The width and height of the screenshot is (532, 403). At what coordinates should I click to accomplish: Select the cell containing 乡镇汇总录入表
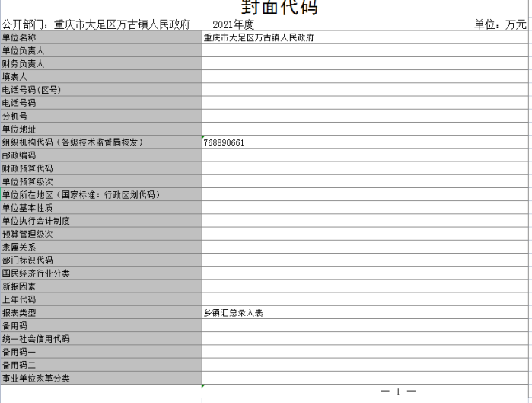point(365,313)
